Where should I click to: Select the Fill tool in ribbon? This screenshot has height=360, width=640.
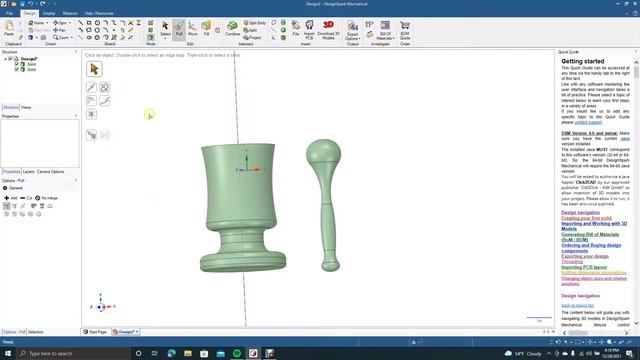click(x=206, y=29)
